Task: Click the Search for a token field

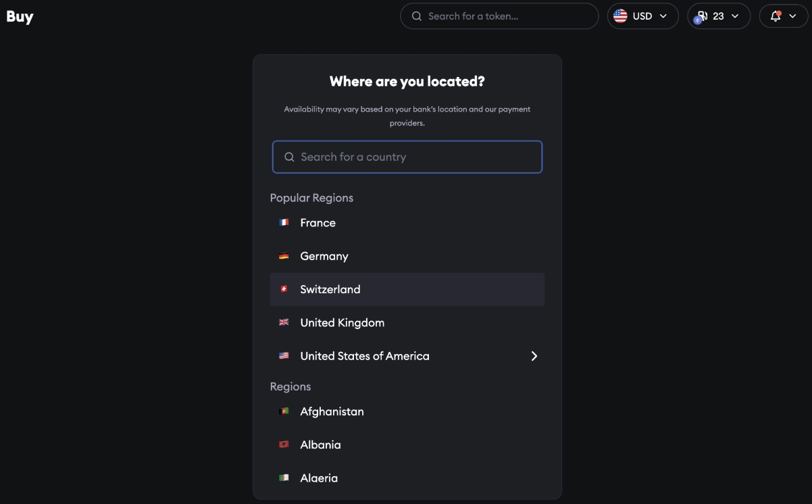Action: (507, 16)
